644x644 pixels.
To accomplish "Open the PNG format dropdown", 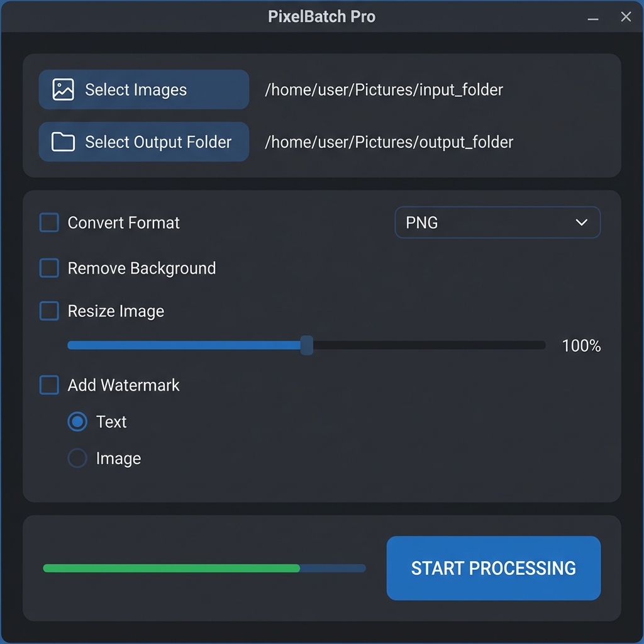I will (x=497, y=223).
